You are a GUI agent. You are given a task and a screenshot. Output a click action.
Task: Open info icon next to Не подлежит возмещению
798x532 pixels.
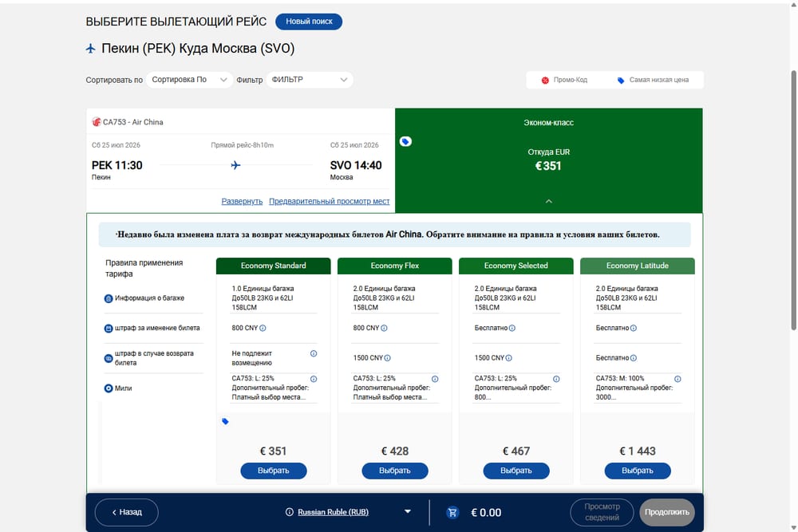314,353
